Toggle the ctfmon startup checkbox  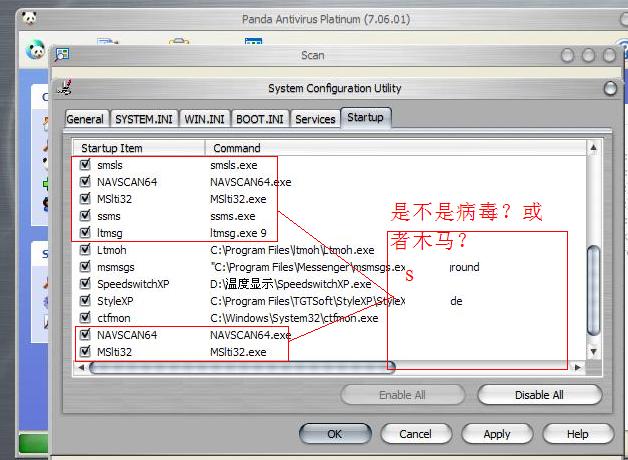(x=85, y=317)
